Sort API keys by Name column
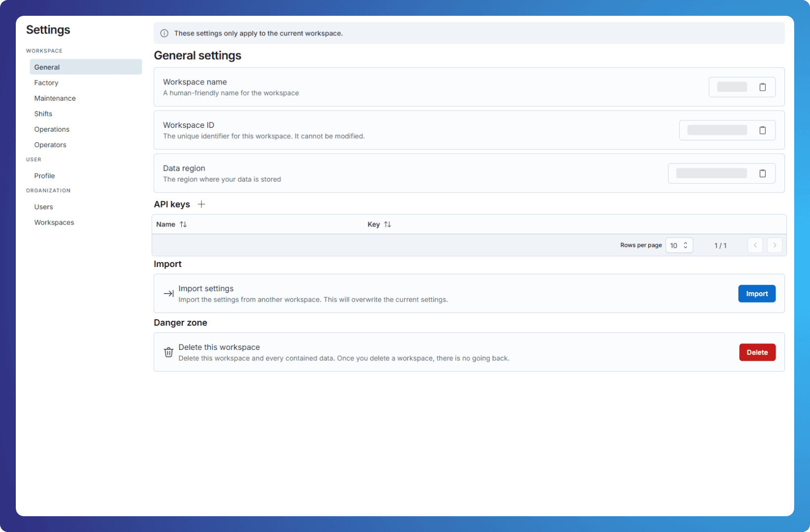This screenshot has height=532, width=810. pos(183,225)
